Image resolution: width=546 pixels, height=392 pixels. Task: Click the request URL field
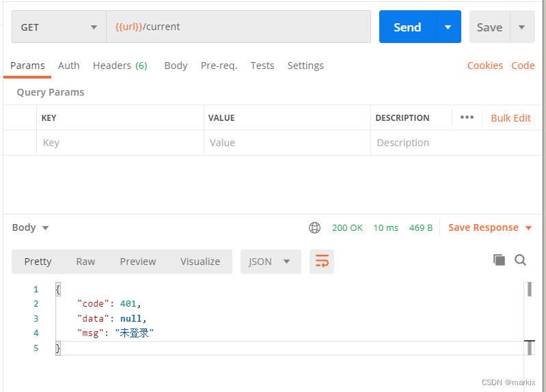238,27
